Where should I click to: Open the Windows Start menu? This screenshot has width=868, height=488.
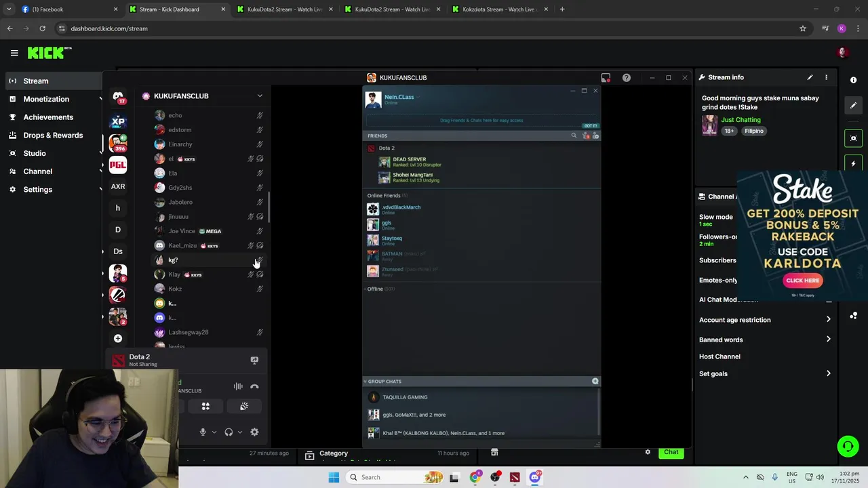pyautogui.click(x=334, y=477)
